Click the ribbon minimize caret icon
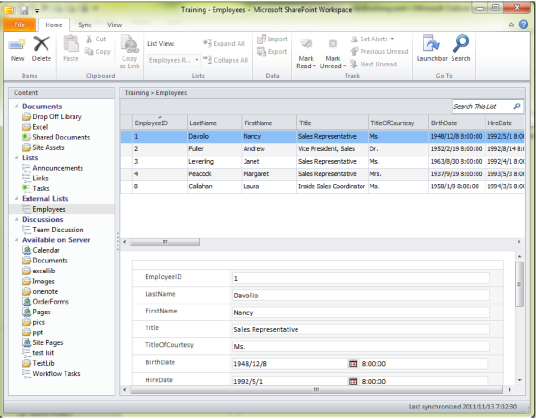536x419 pixels. [511, 25]
